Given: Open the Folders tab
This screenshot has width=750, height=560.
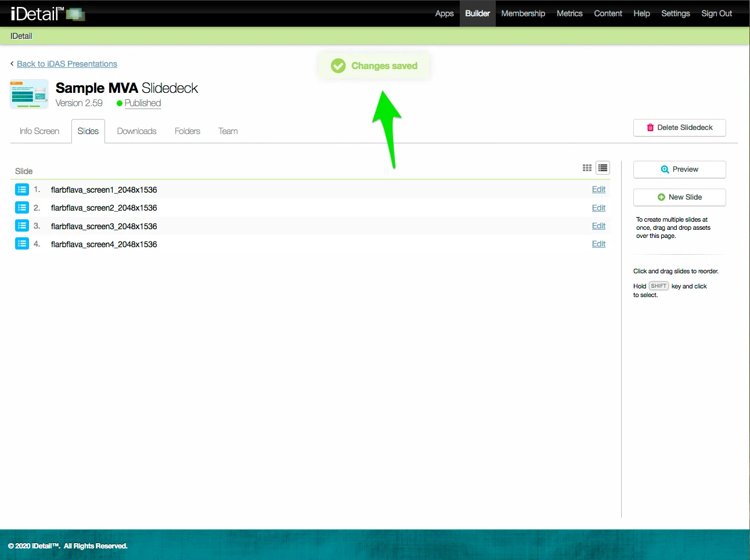Looking at the screenshot, I should (x=187, y=131).
